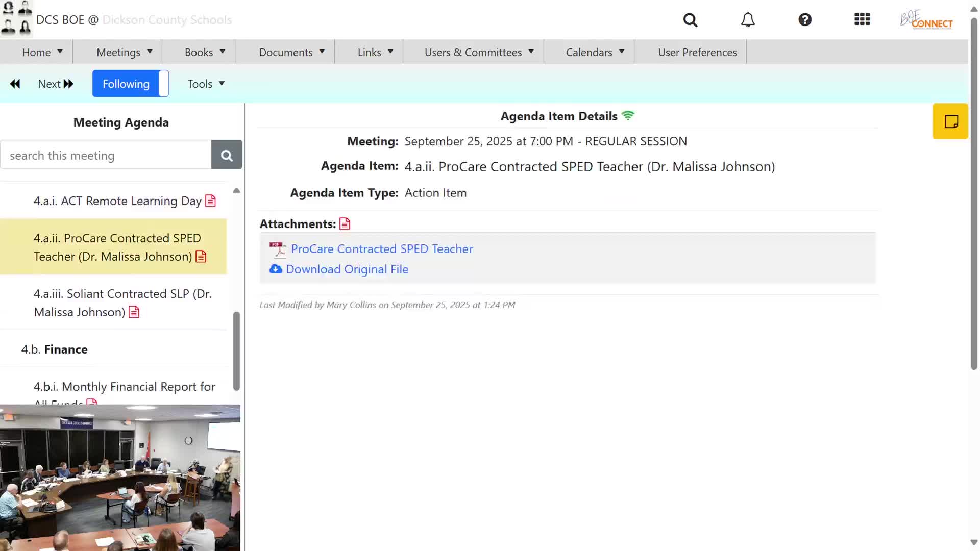The image size is (980, 551).
Task: Open the Meetings menu dropdown
Action: [x=124, y=52]
